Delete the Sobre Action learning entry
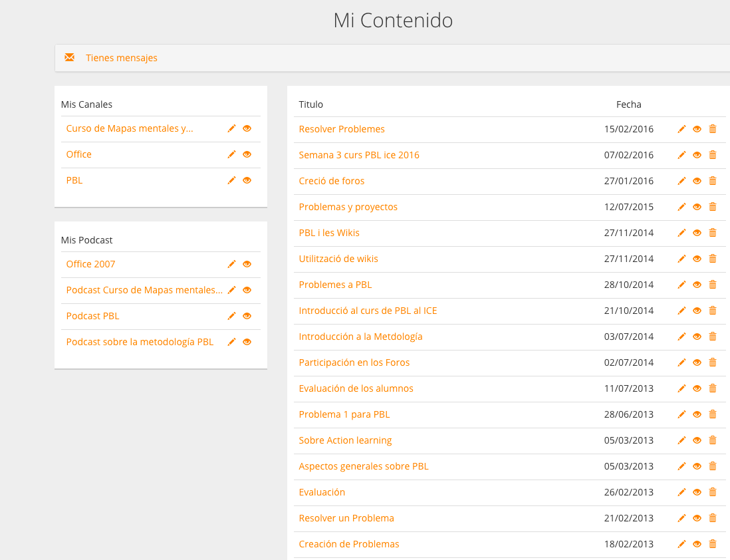730x560 pixels. tap(713, 441)
